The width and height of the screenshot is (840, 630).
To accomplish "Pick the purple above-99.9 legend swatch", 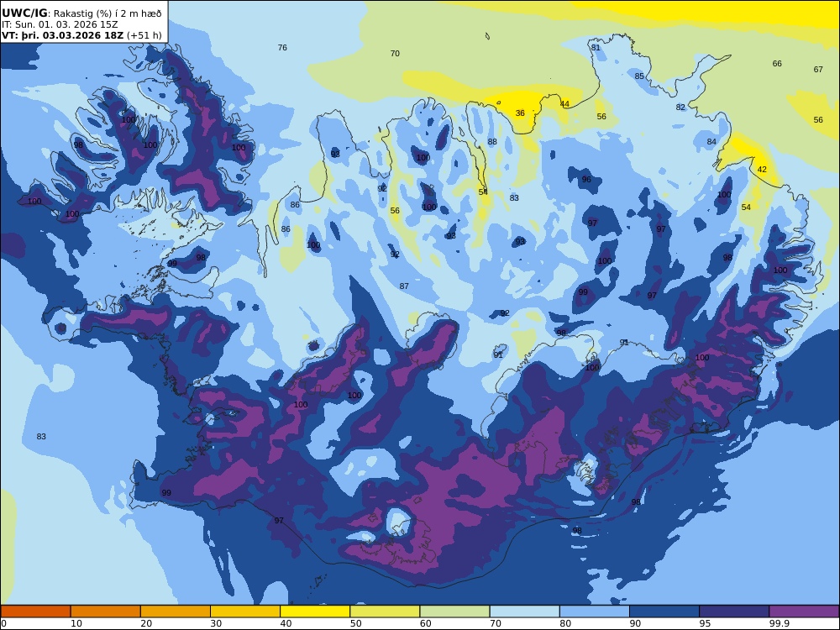I will pos(804,612).
